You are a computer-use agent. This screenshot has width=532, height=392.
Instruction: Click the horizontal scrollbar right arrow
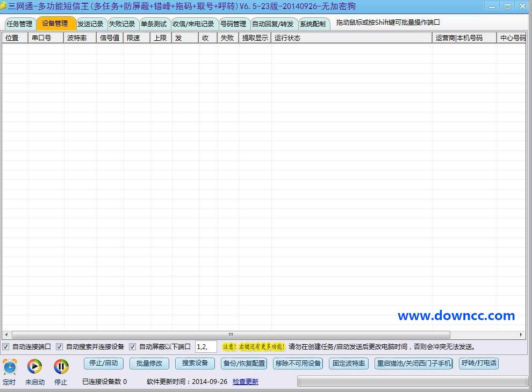520,335
